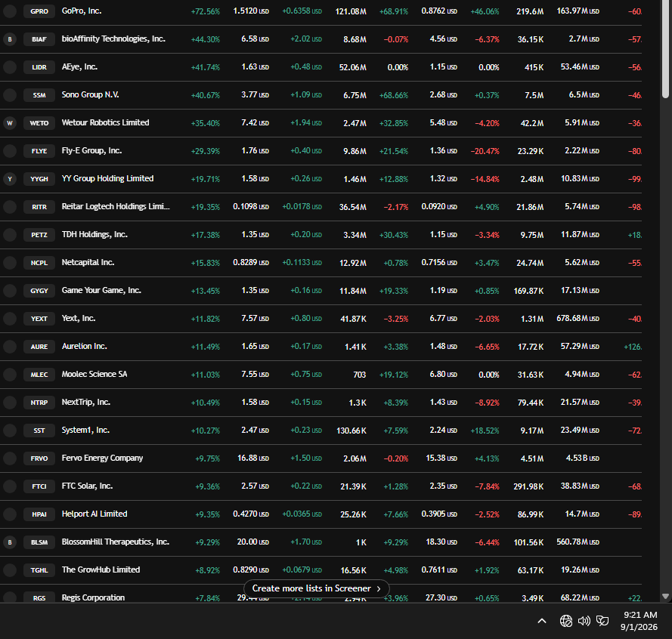
Task: Click the Fly-E Group logo circle
Action: pos(10,151)
